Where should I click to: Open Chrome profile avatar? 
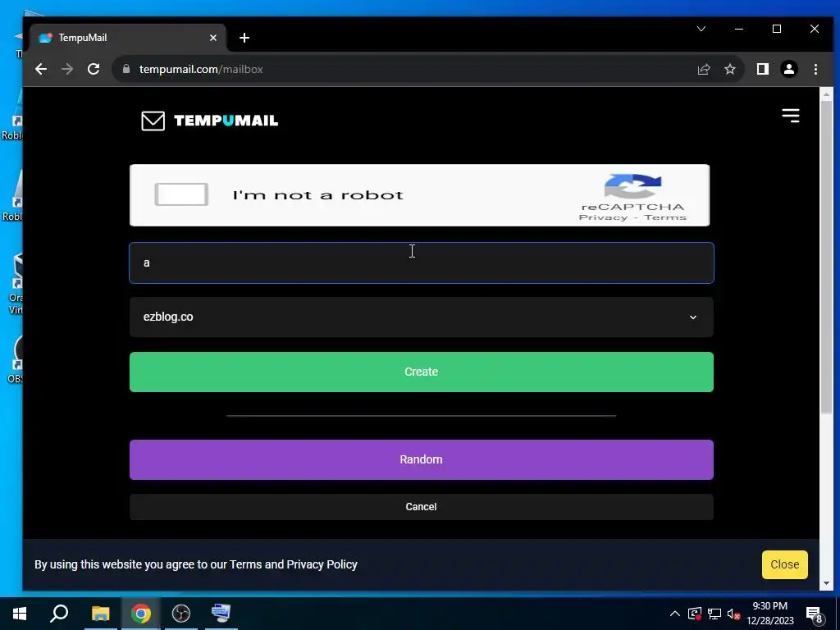pyautogui.click(x=789, y=69)
